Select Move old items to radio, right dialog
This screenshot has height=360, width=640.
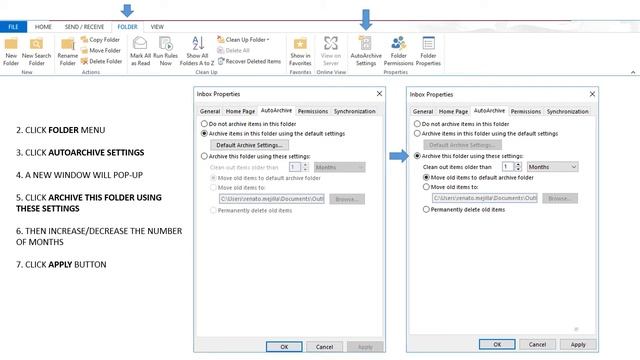(x=426, y=187)
